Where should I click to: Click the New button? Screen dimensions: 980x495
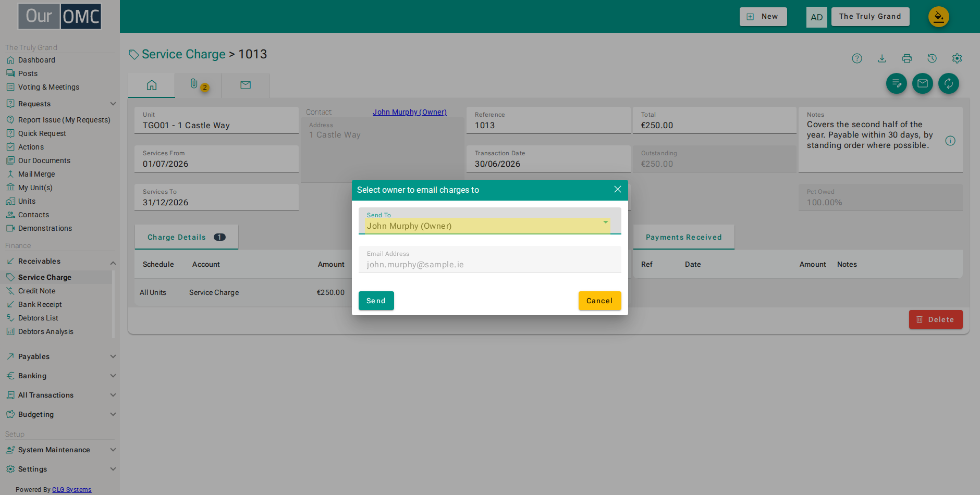click(763, 17)
